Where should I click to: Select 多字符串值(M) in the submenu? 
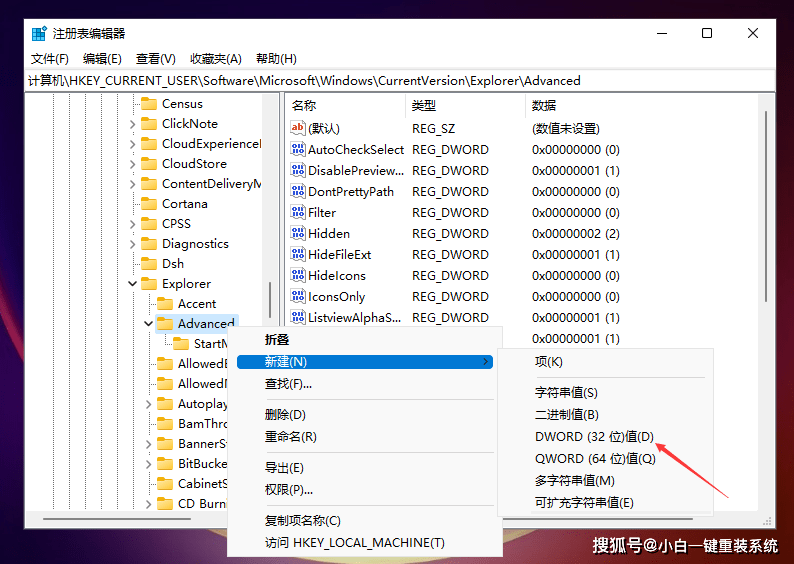[575, 480]
